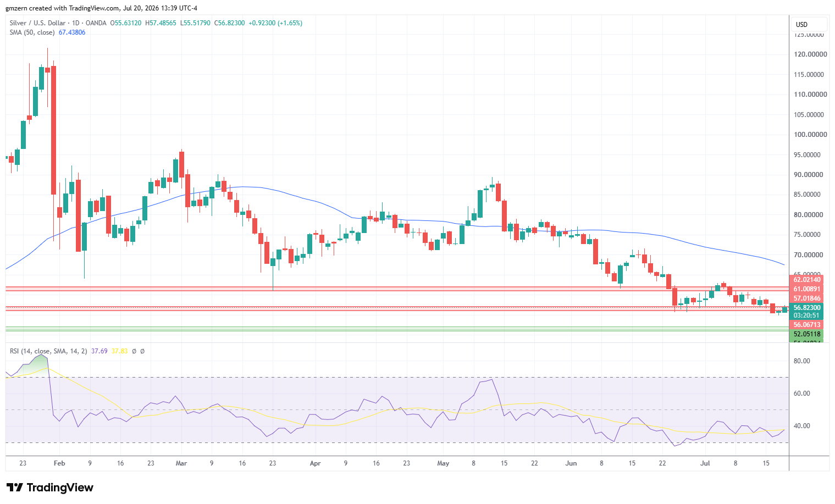Viewport: 835px width, 504px height.
Task: Click the open price O55.63120 in legend
Action: tap(126, 23)
